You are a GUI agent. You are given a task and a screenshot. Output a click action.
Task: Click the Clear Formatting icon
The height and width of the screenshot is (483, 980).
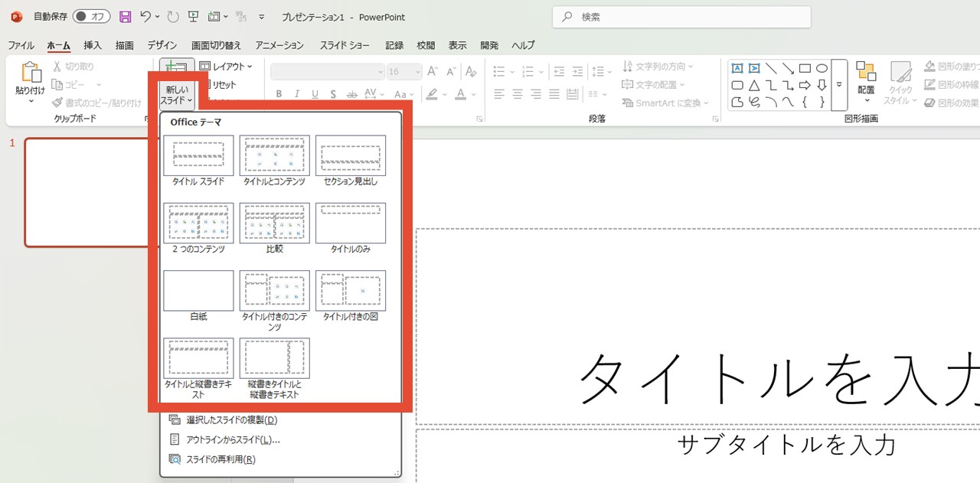(470, 71)
